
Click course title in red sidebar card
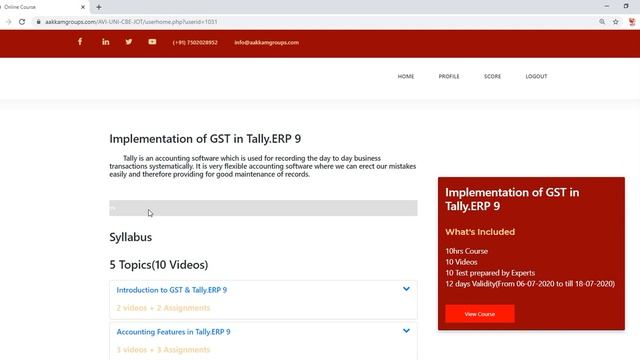tap(512, 199)
